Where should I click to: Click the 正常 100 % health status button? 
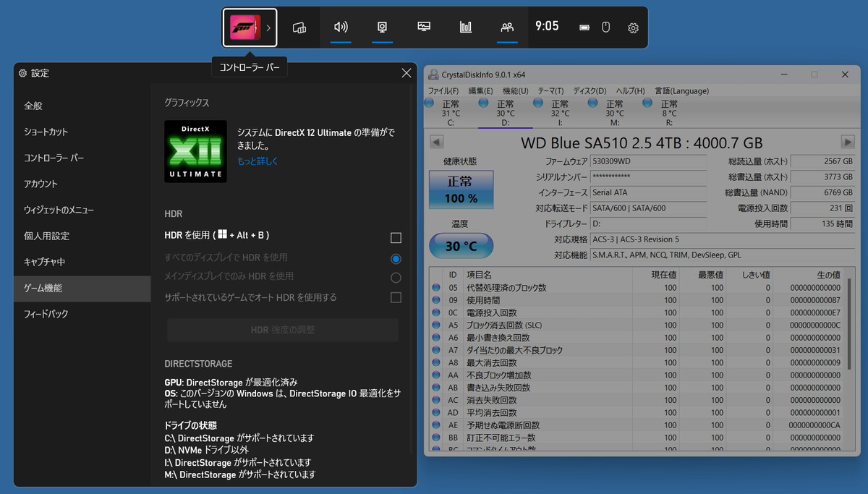[x=461, y=189]
